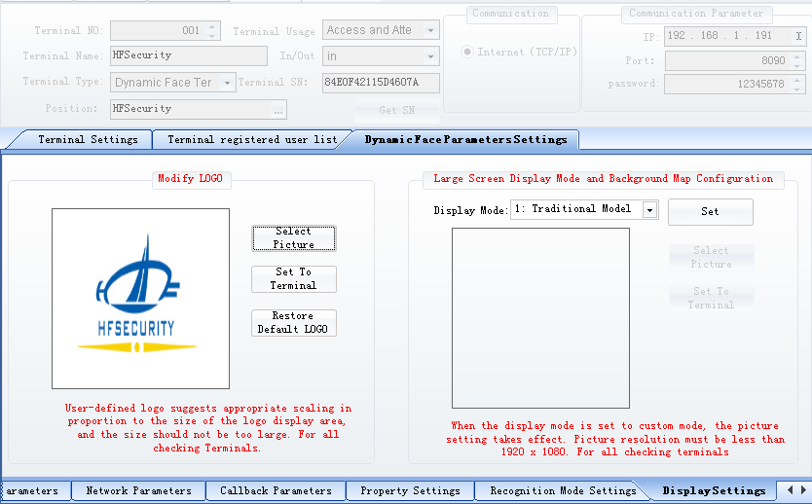Expand the Terminal Type combo box
Viewport: 812px width, 504px height.
pos(228,83)
